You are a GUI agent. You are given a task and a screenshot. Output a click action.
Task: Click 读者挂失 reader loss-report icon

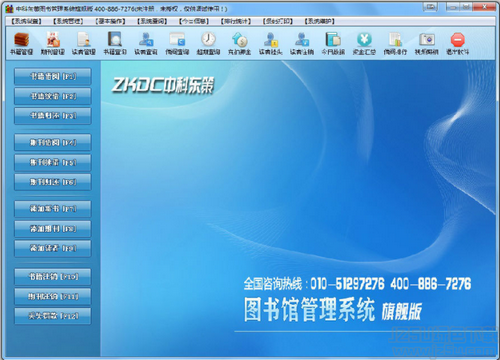[x=271, y=43]
